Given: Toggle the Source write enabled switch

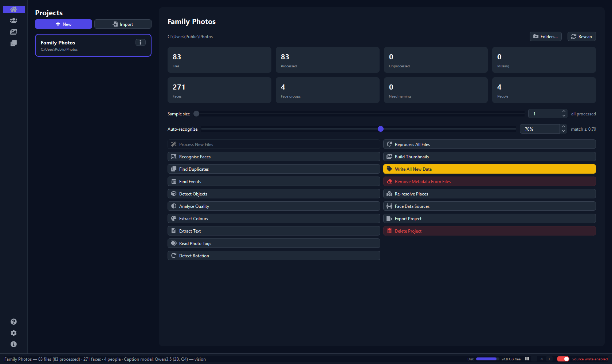Looking at the screenshot, I should click(563, 359).
